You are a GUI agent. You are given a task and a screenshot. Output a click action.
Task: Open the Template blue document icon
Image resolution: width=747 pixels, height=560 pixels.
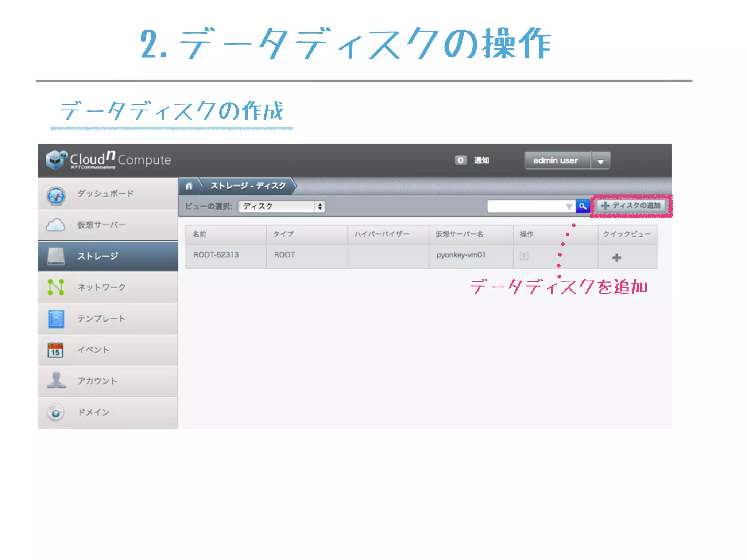[56, 319]
